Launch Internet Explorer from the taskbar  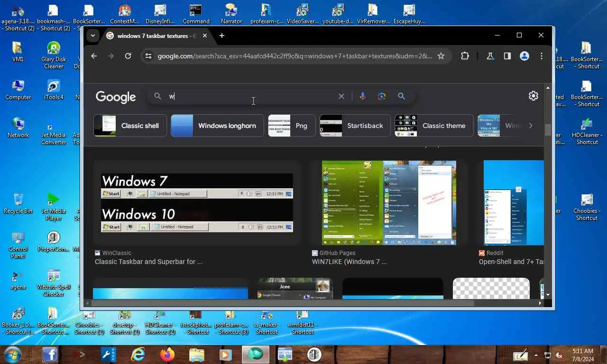click(x=138, y=355)
